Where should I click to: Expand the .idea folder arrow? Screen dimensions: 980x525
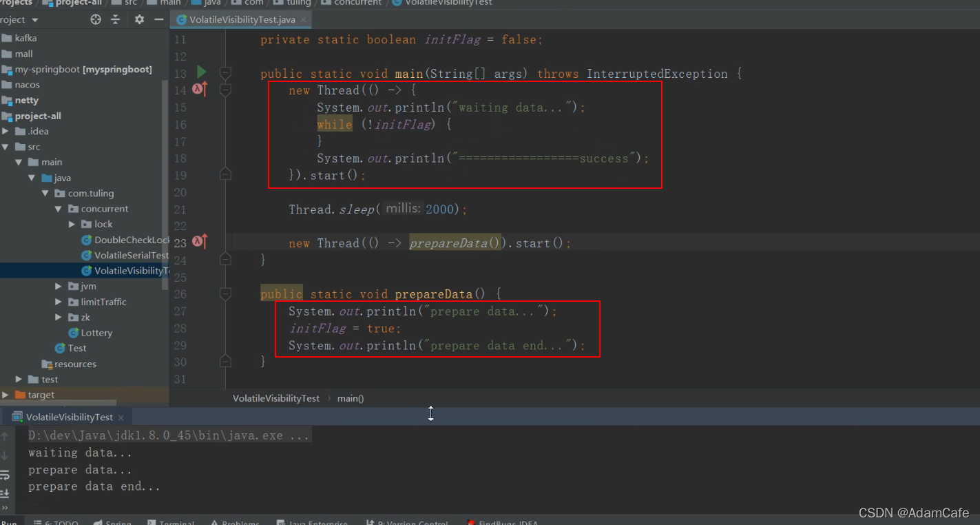(6, 132)
